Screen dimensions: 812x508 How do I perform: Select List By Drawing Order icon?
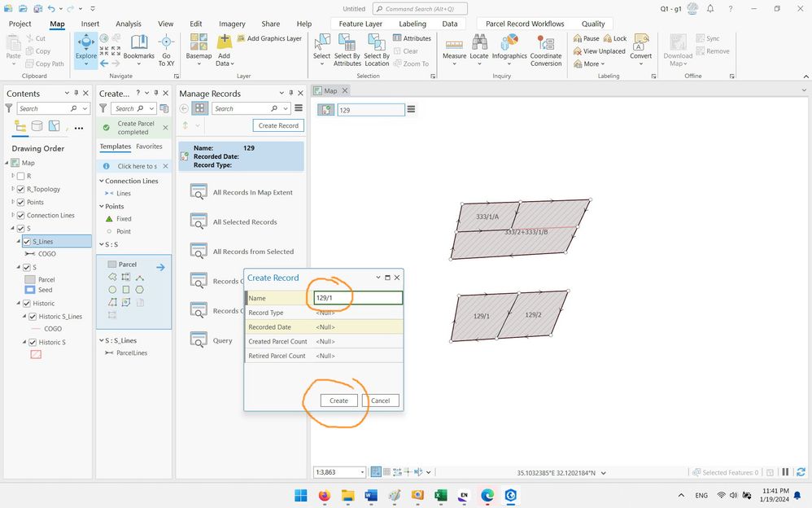click(x=20, y=126)
